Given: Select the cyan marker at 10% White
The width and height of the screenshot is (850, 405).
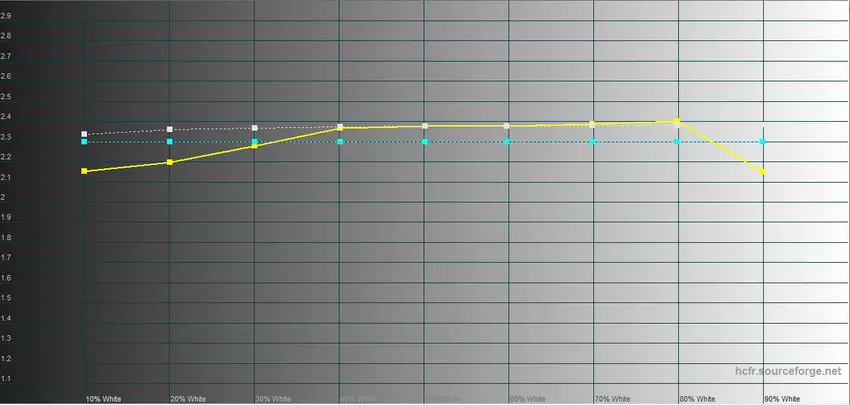Looking at the screenshot, I should [x=85, y=142].
